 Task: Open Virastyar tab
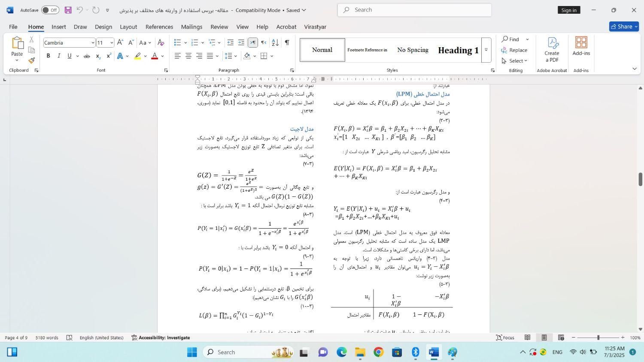click(315, 27)
